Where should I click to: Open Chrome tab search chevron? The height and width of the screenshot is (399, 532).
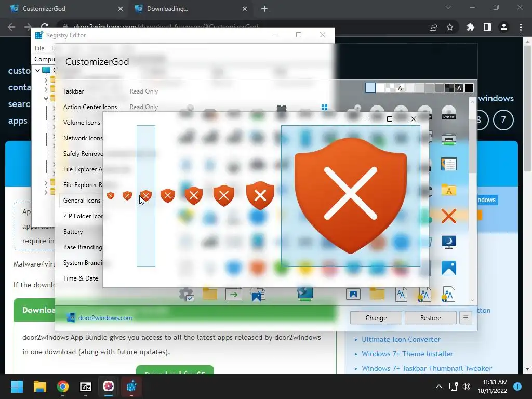click(x=448, y=7)
